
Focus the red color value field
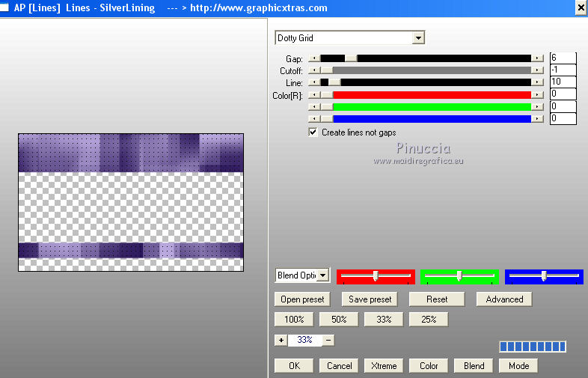[x=563, y=94]
